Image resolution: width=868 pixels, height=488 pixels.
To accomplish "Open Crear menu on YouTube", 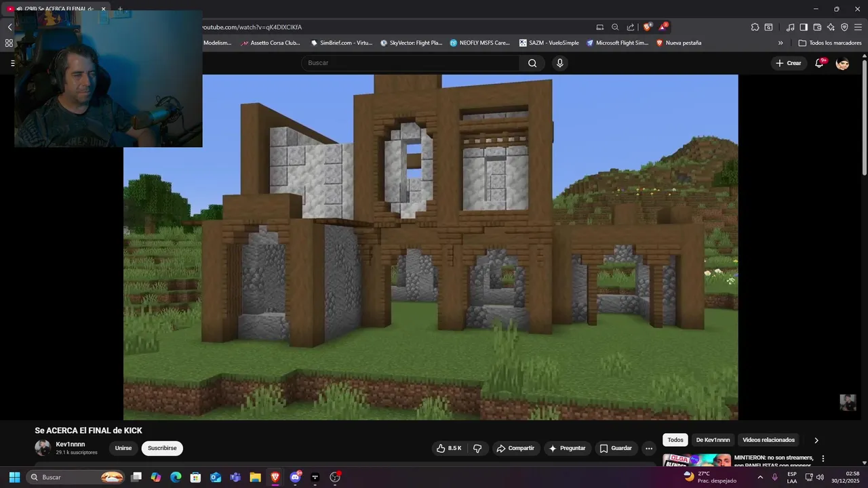I will 789,63.
